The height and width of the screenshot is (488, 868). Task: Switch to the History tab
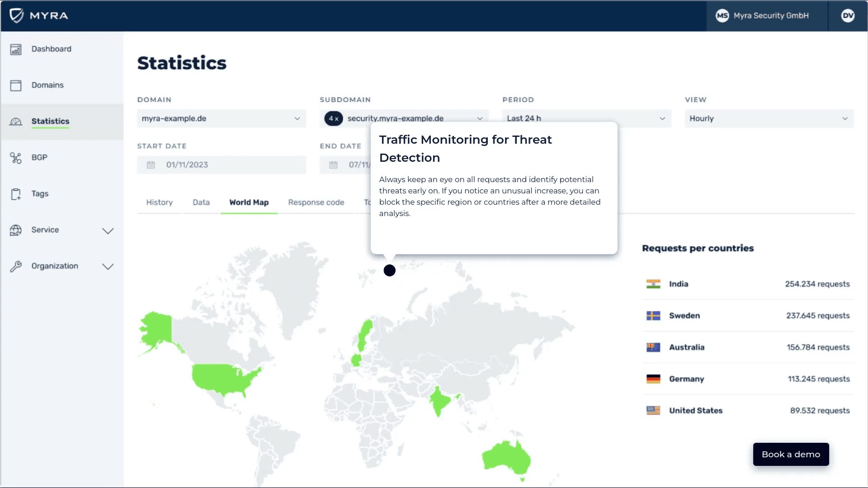point(159,202)
